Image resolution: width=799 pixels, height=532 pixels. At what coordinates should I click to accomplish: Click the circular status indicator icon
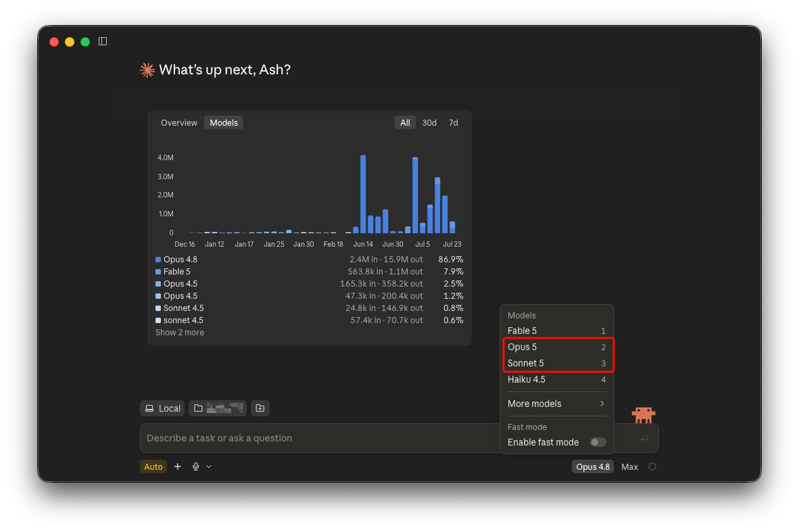coord(652,466)
